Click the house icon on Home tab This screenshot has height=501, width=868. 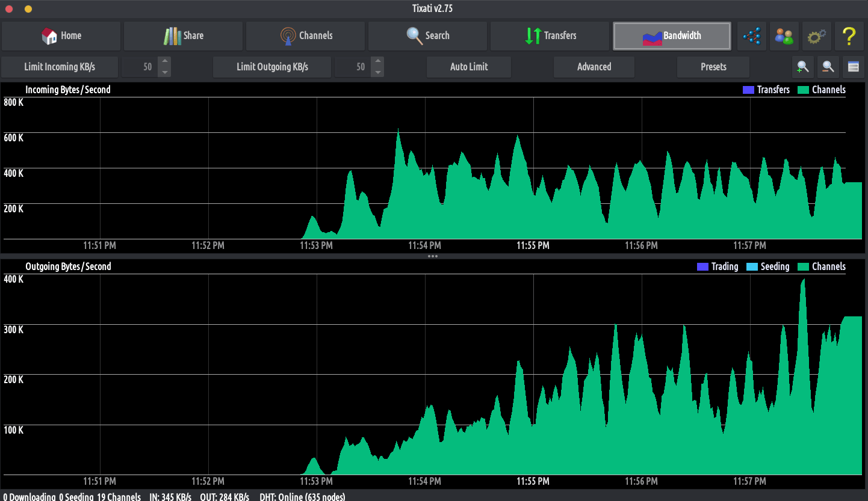click(49, 36)
